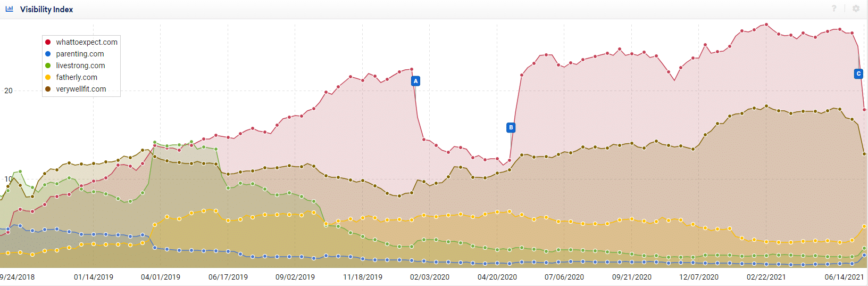Open event pin C marker

(x=858, y=74)
